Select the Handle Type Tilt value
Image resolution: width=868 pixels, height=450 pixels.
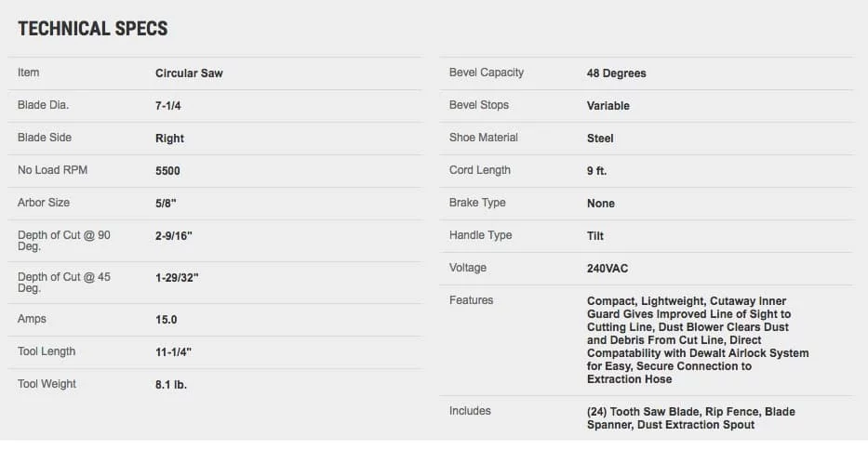pyautogui.click(x=595, y=236)
